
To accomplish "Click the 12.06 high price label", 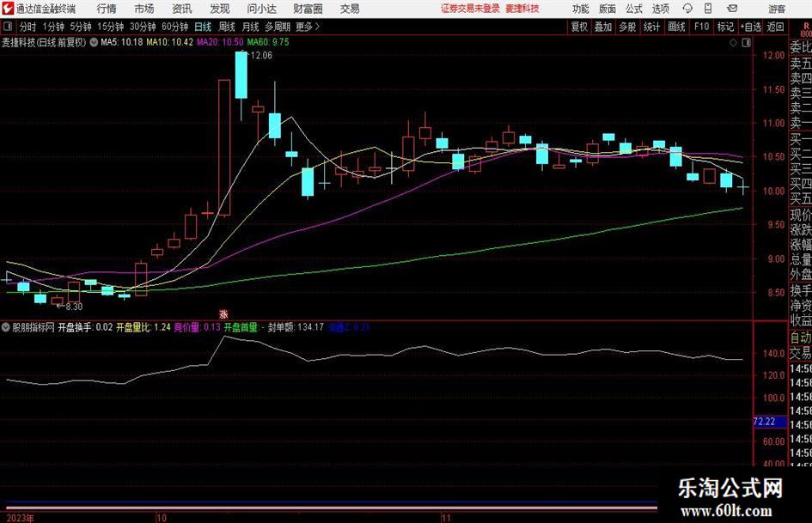I will tap(261, 56).
